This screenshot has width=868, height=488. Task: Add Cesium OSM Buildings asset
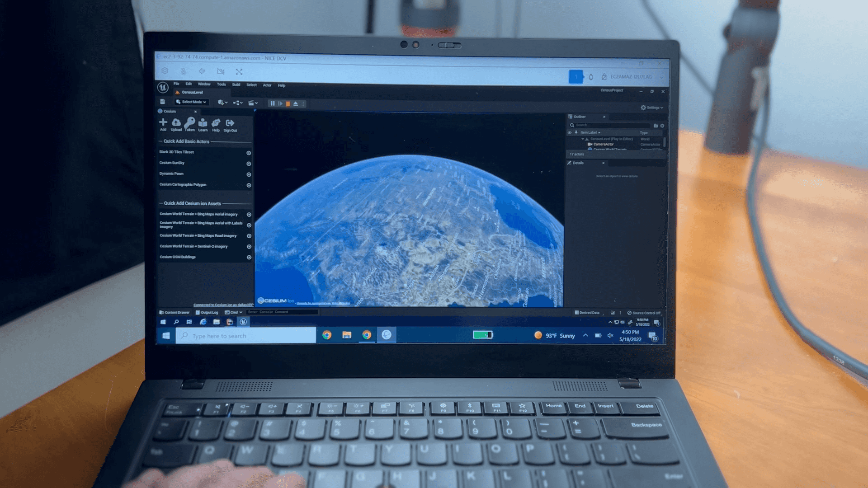249,257
